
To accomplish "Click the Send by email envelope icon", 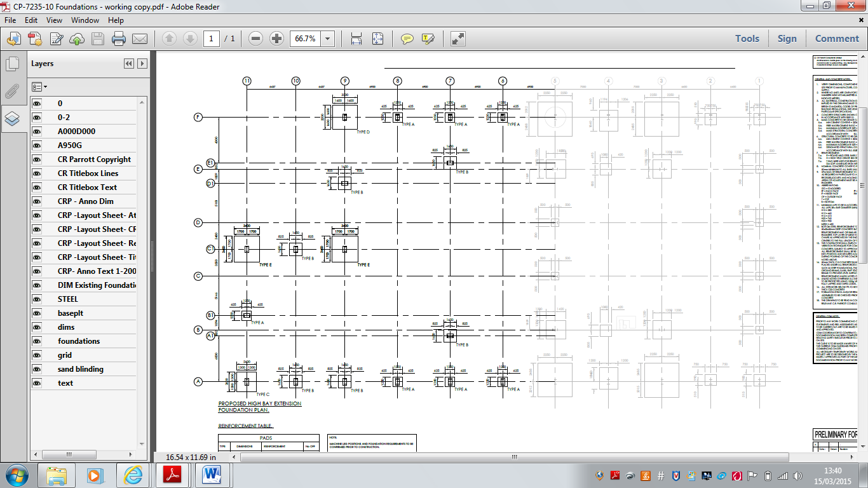I will 139,39.
